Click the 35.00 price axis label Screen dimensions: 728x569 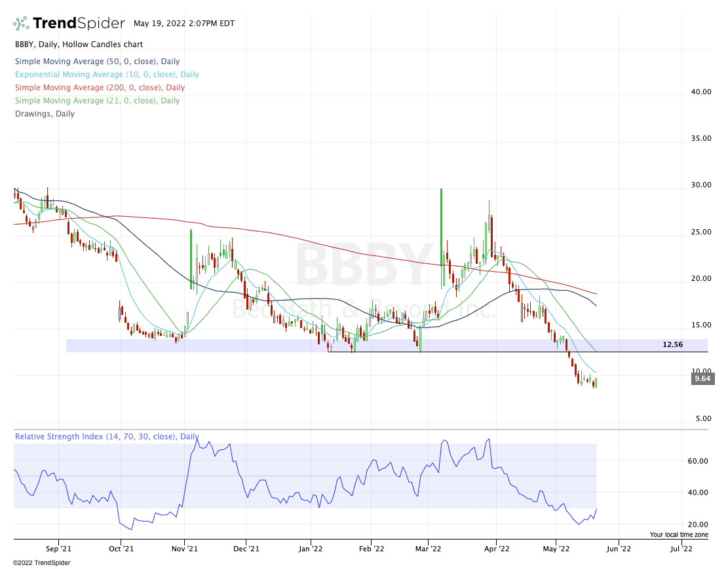point(701,138)
